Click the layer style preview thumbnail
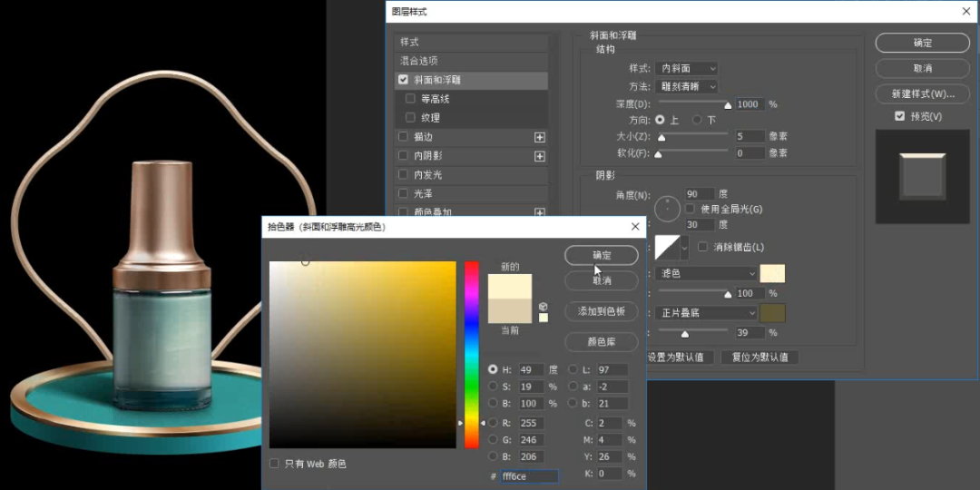This screenshot has width=980, height=490. pyautogui.click(x=921, y=175)
